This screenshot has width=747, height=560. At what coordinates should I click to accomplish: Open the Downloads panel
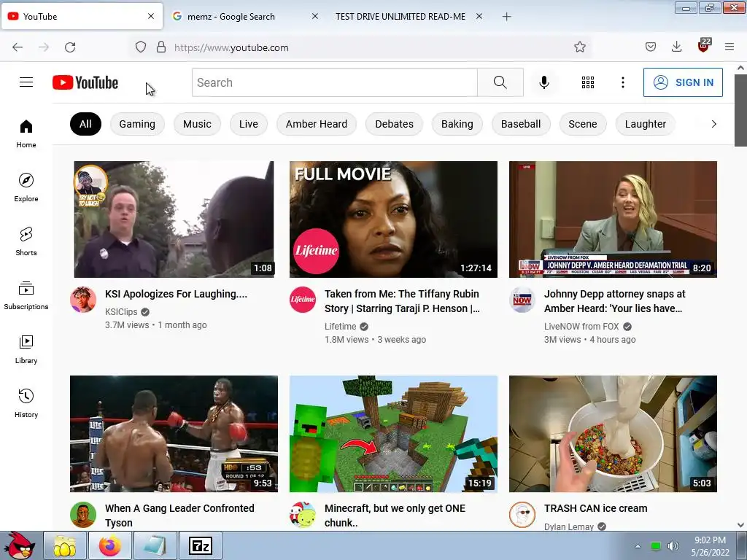[x=676, y=47]
